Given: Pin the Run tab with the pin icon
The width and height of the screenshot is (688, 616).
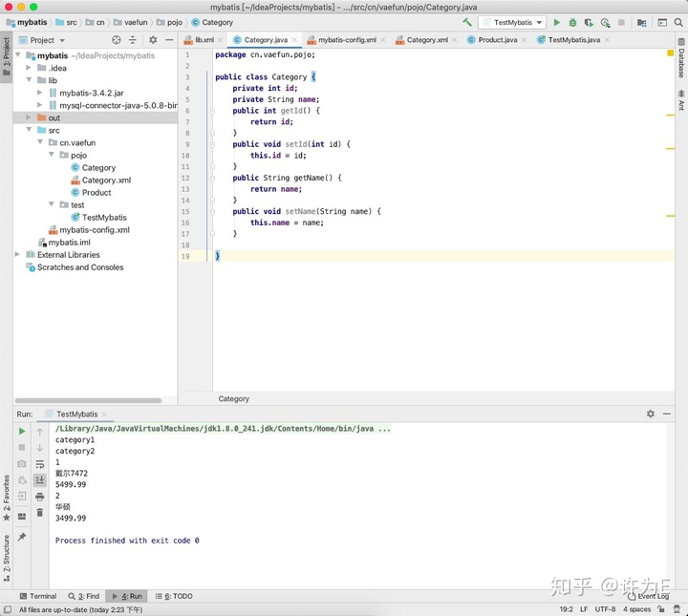Looking at the screenshot, I should (x=21, y=537).
